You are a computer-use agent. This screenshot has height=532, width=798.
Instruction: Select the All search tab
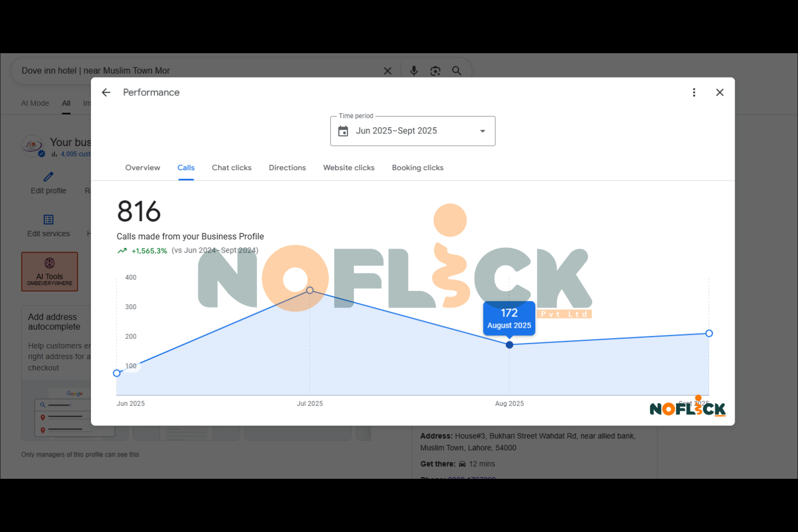[66, 103]
